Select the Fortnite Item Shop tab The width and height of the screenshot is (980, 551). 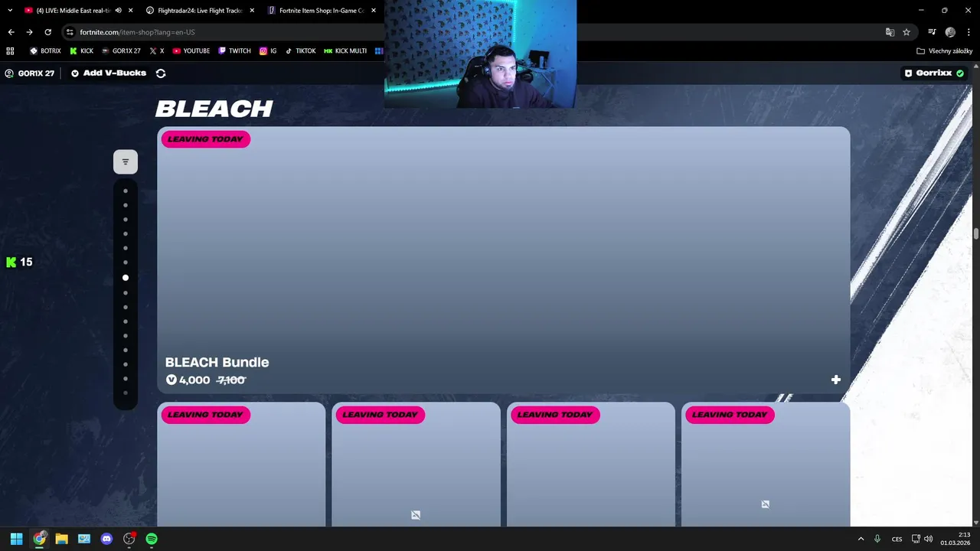(x=320, y=11)
